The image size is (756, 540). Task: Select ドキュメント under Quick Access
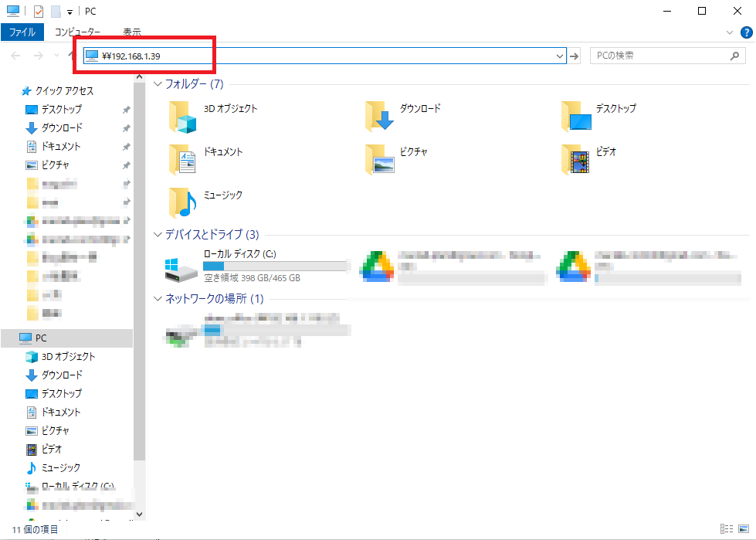point(53,146)
